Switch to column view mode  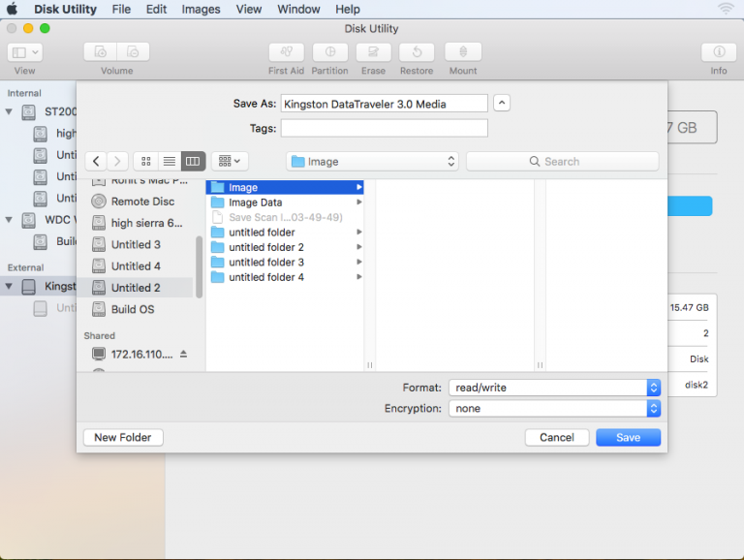(192, 162)
